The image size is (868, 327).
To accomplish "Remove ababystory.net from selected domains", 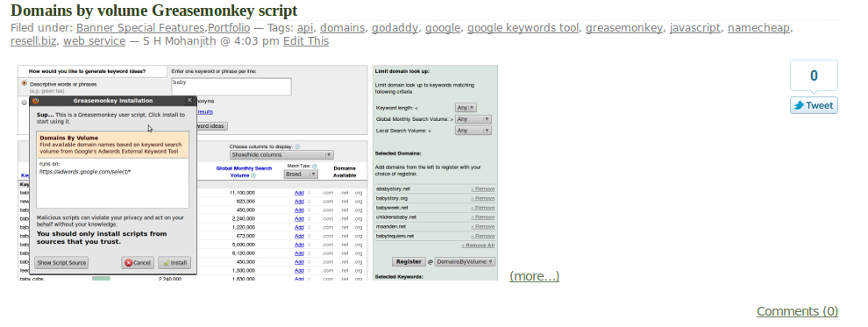I will coord(483,188).
